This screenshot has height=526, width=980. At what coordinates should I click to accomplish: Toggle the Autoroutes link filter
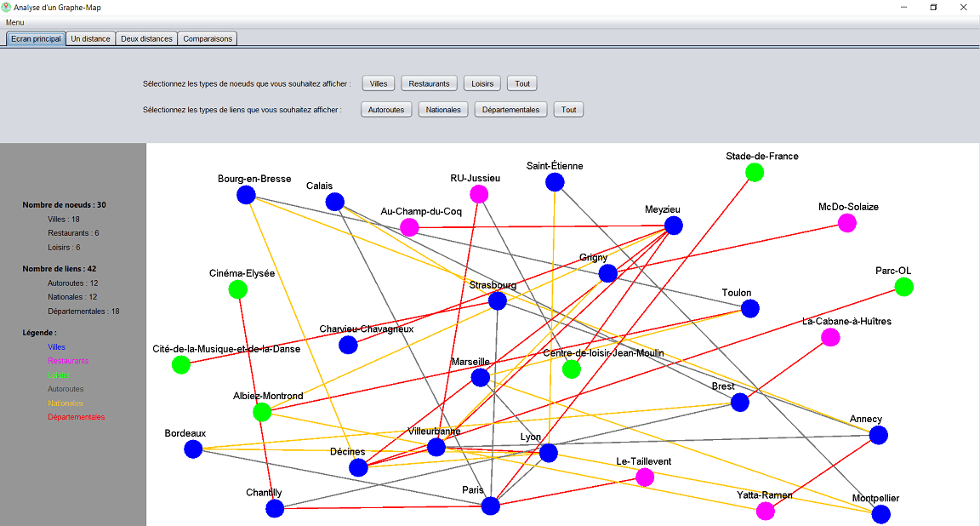[x=386, y=109]
